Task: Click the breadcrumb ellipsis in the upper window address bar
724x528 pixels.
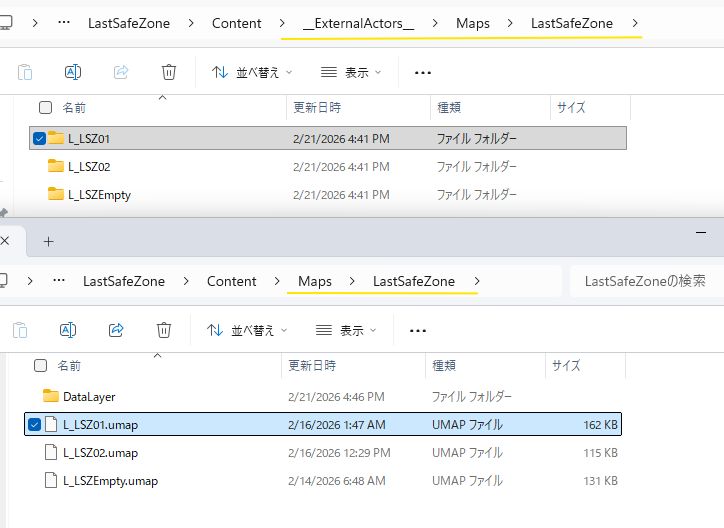Action: 64,23
